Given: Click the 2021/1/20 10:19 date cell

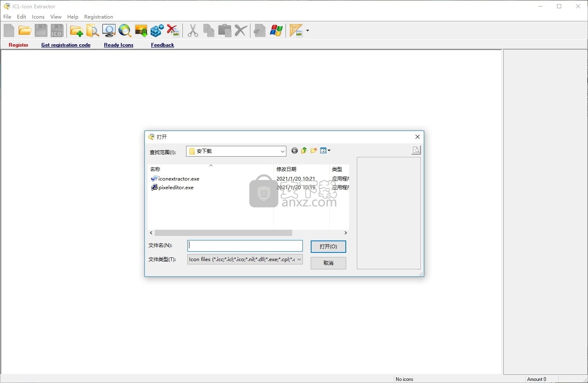Looking at the screenshot, I should (x=295, y=187).
